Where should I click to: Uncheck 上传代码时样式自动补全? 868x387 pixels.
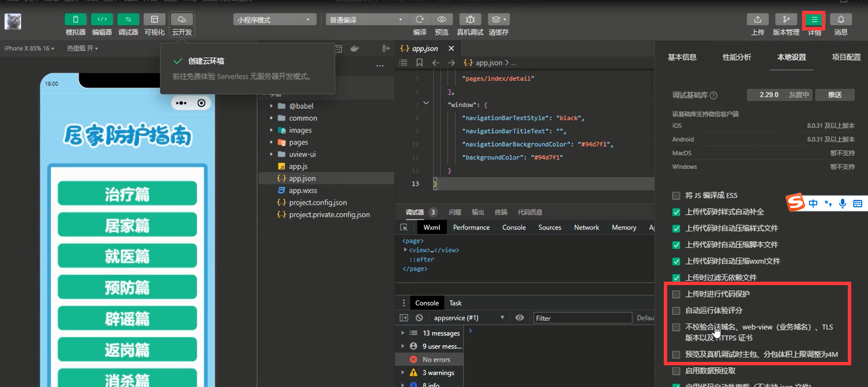tap(676, 212)
